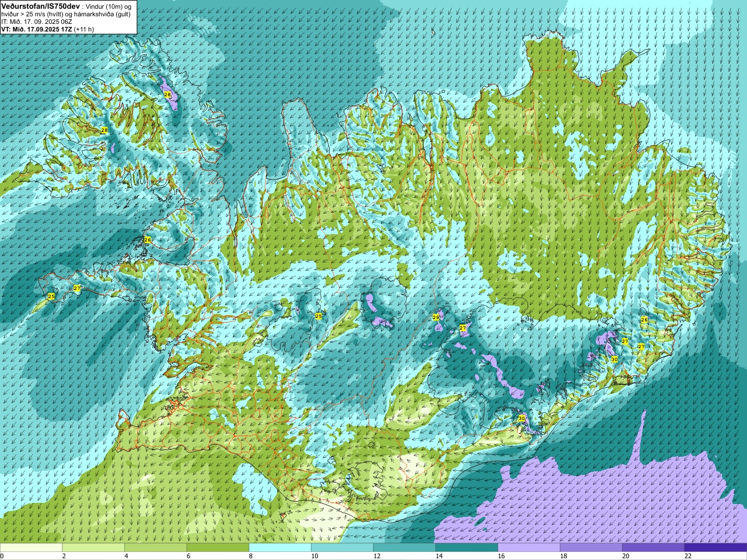Image resolution: width=747 pixels, height=560 pixels.
Task: Click the "Veðurstofan/IS750dev" title text
Action: [40, 5]
